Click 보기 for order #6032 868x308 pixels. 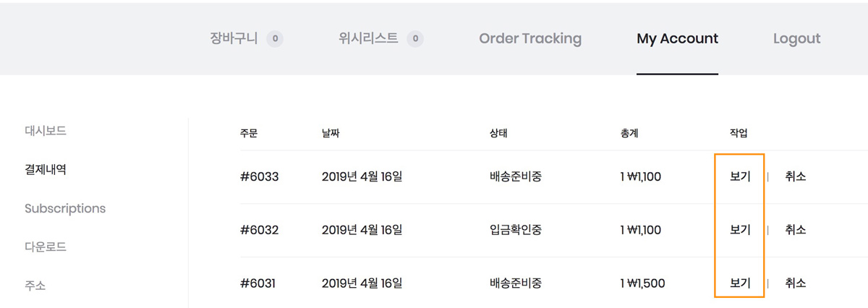pyautogui.click(x=740, y=230)
